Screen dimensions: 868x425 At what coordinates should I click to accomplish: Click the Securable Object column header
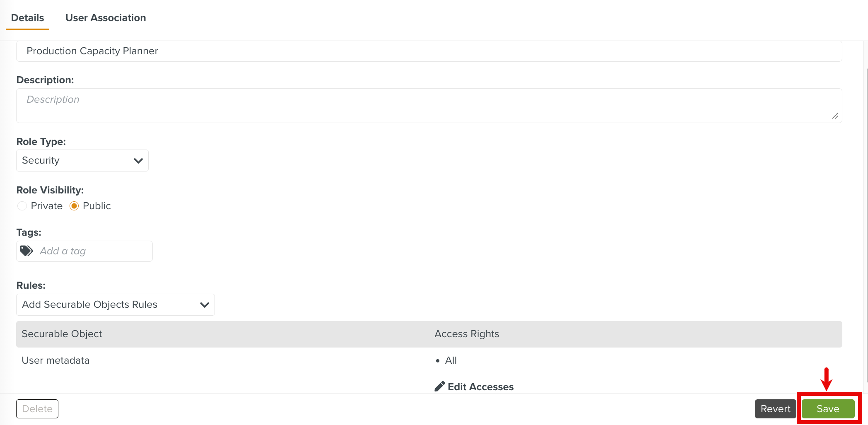click(62, 334)
